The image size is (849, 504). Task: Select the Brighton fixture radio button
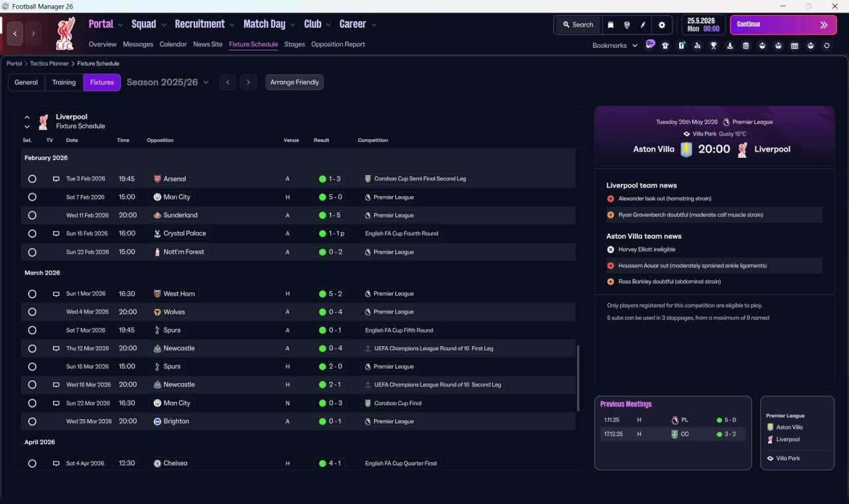click(x=32, y=421)
